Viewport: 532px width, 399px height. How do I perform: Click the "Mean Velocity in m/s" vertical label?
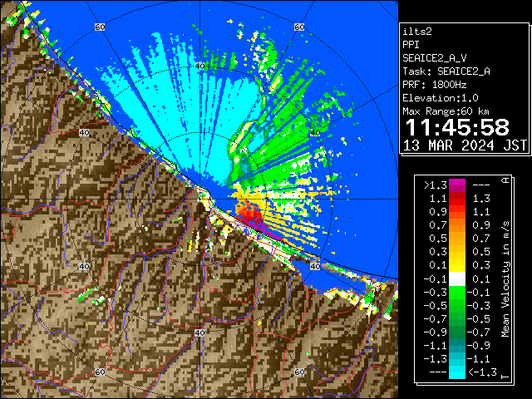(505, 279)
